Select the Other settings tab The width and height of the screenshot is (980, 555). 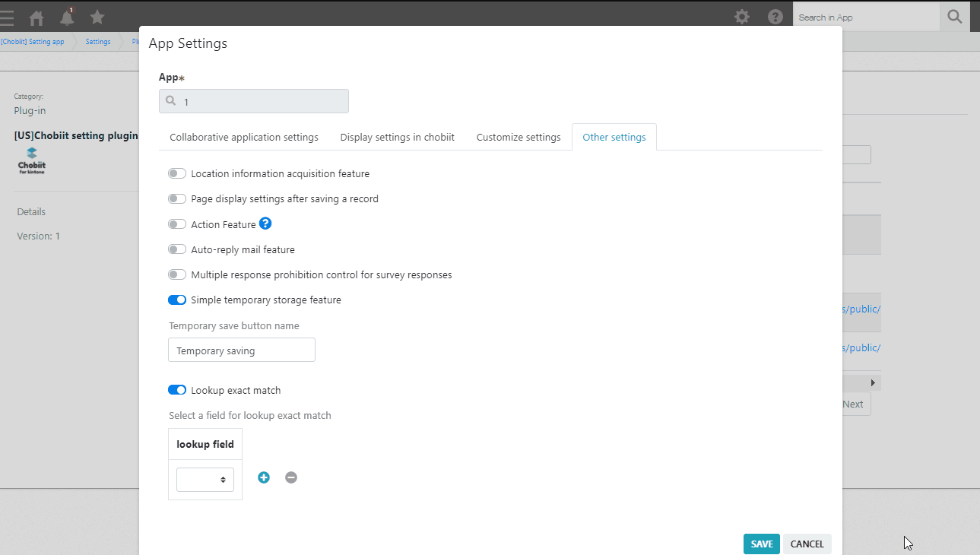pos(614,137)
